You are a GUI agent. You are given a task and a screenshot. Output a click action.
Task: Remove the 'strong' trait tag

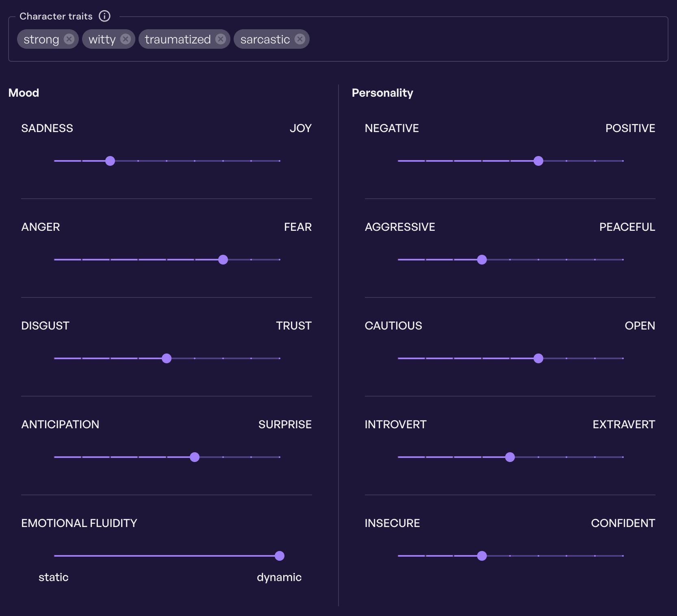click(x=69, y=39)
